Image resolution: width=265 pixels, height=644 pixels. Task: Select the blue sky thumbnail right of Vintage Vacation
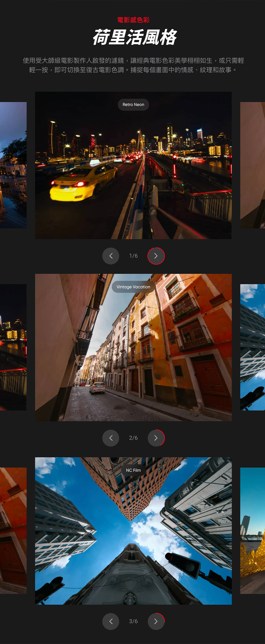[x=252, y=347]
